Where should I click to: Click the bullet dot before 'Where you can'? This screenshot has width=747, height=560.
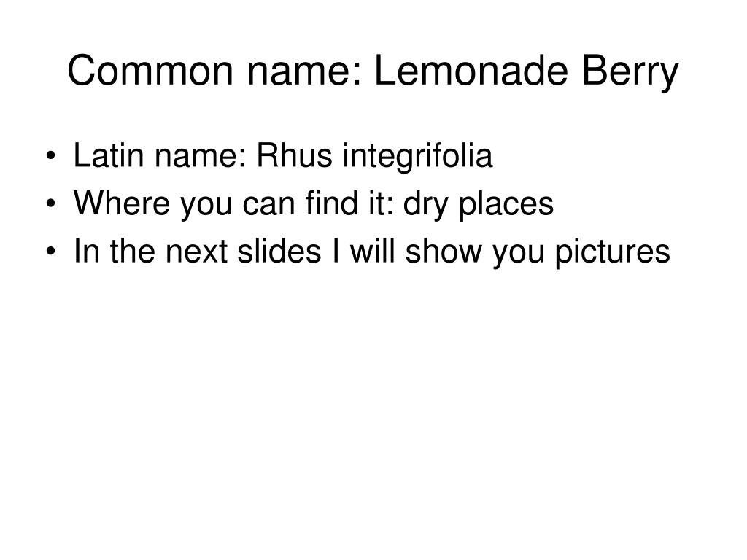(x=51, y=204)
